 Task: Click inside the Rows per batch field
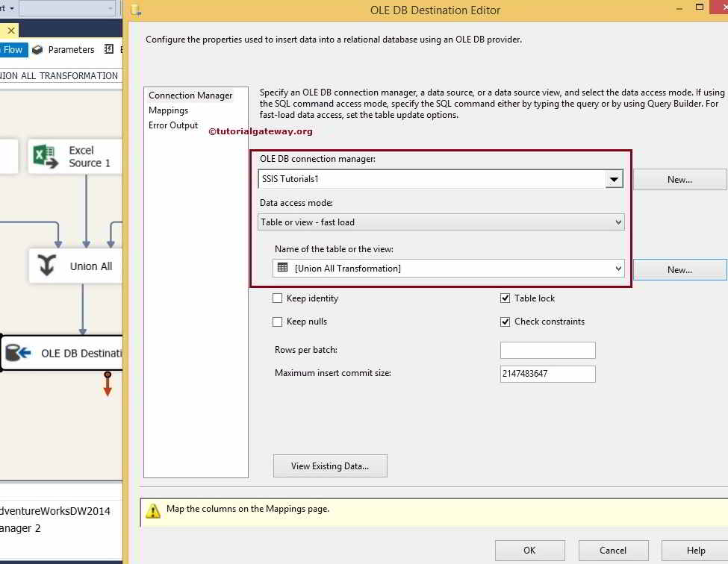tap(547, 350)
